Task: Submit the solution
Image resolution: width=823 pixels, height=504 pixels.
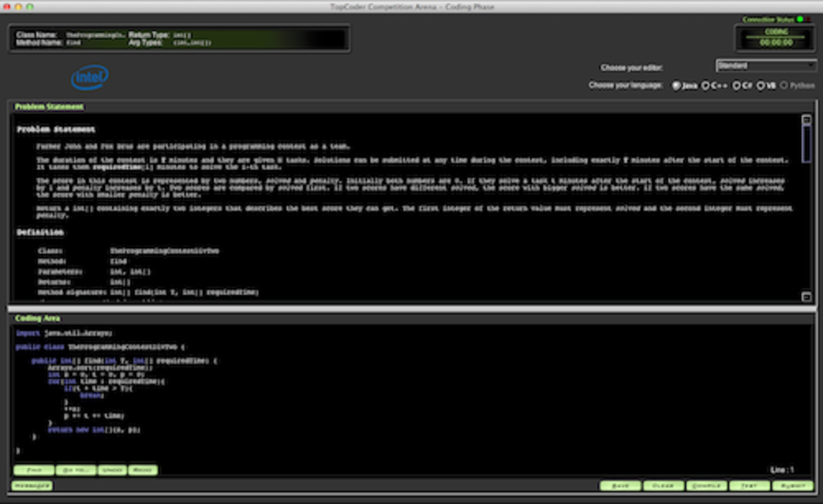Action: click(x=793, y=486)
